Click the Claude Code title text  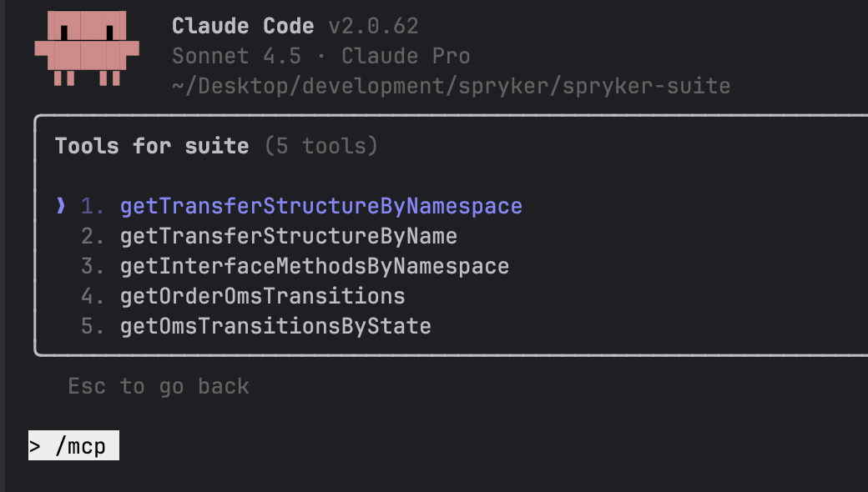(x=243, y=26)
